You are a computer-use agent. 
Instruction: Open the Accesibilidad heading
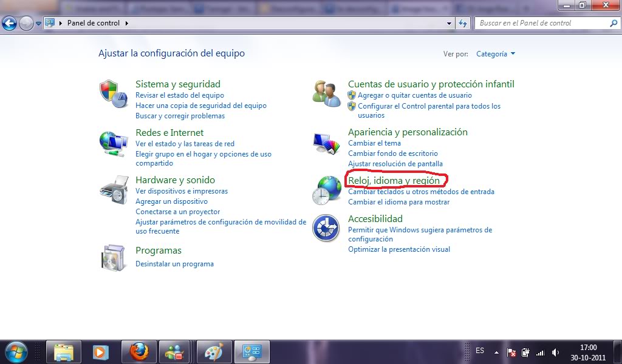[x=375, y=218]
